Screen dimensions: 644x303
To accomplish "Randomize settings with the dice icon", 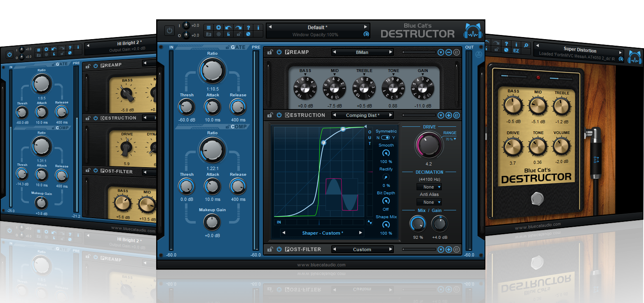I will tap(249, 34).
